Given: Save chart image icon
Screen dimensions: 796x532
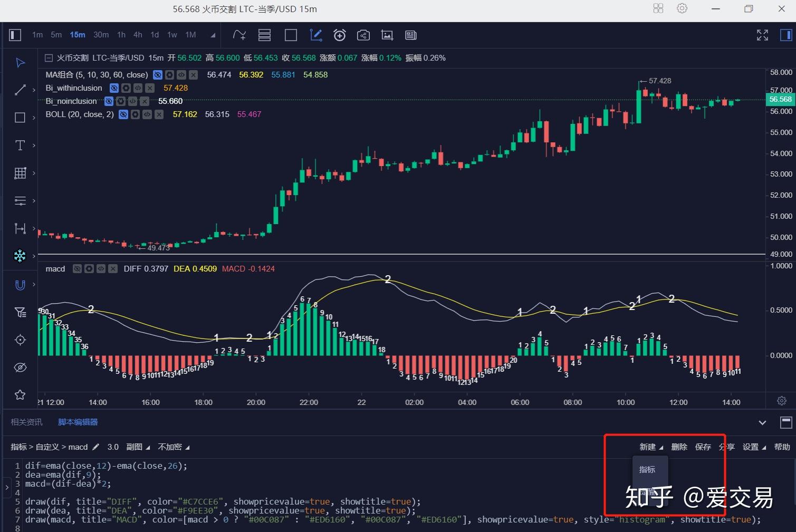Looking at the screenshot, I should click(x=387, y=35).
